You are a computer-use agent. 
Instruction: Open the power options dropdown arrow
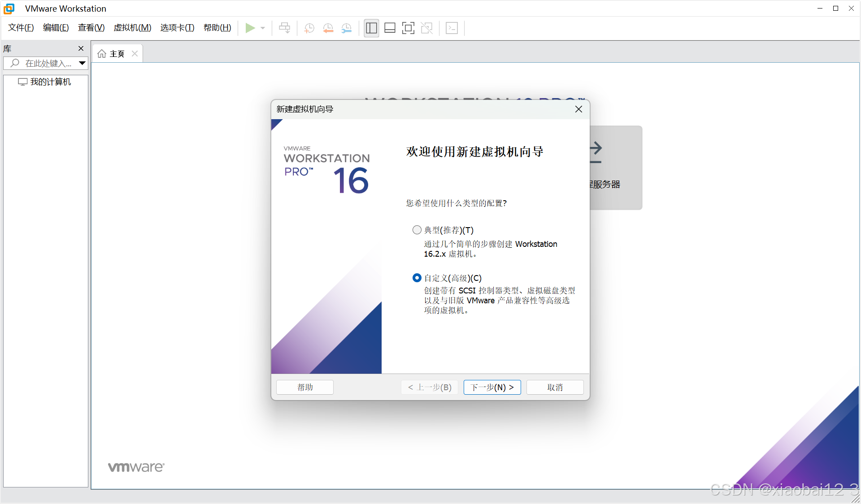pyautogui.click(x=263, y=28)
